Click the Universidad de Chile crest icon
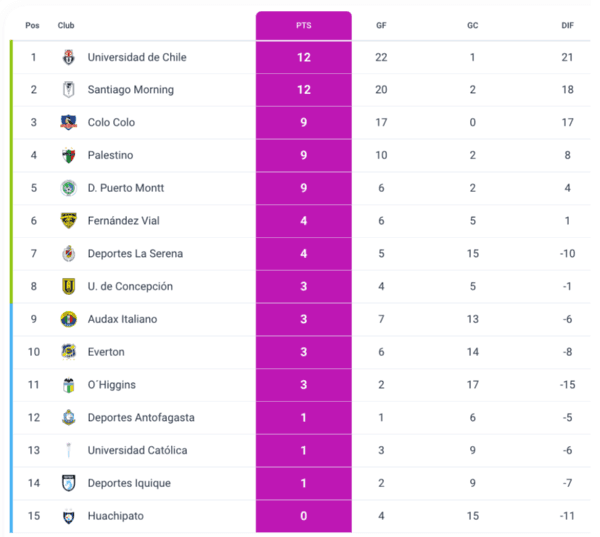The width and height of the screenshot is (600, 537). click(x=68, y=57)
